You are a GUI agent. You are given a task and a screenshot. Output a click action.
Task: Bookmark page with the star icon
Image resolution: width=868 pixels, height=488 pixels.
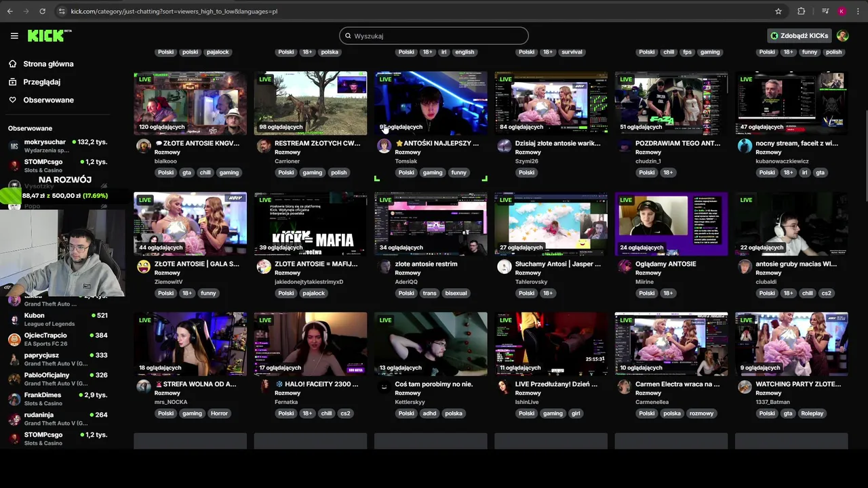click(778, 12)
